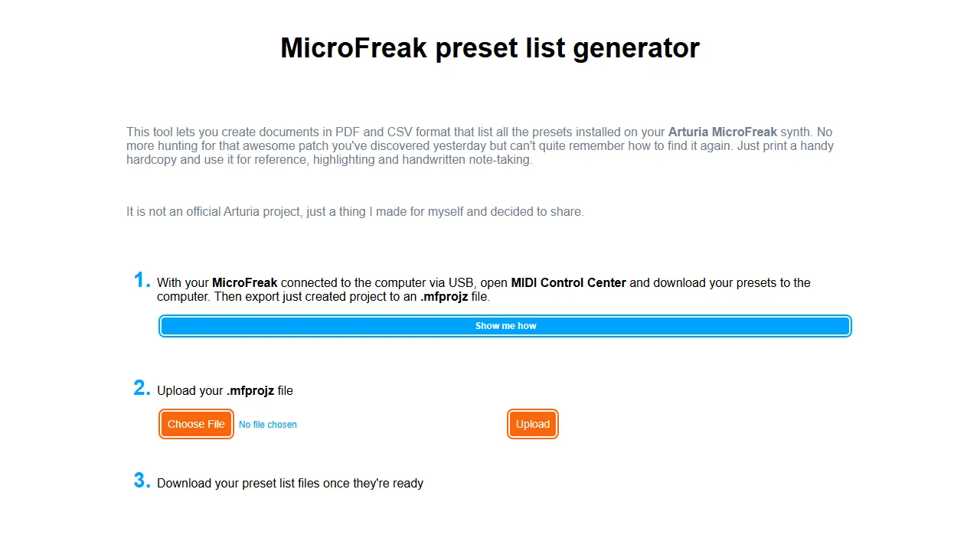Click the Choose File button's orange border
This screenshot has width=980, height=551.
(196, 410)
